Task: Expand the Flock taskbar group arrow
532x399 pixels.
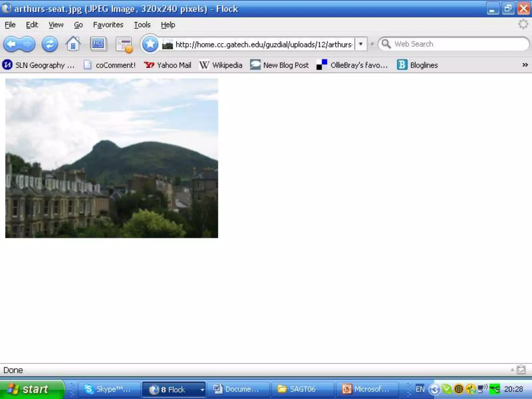Action: tap(202, 389)
